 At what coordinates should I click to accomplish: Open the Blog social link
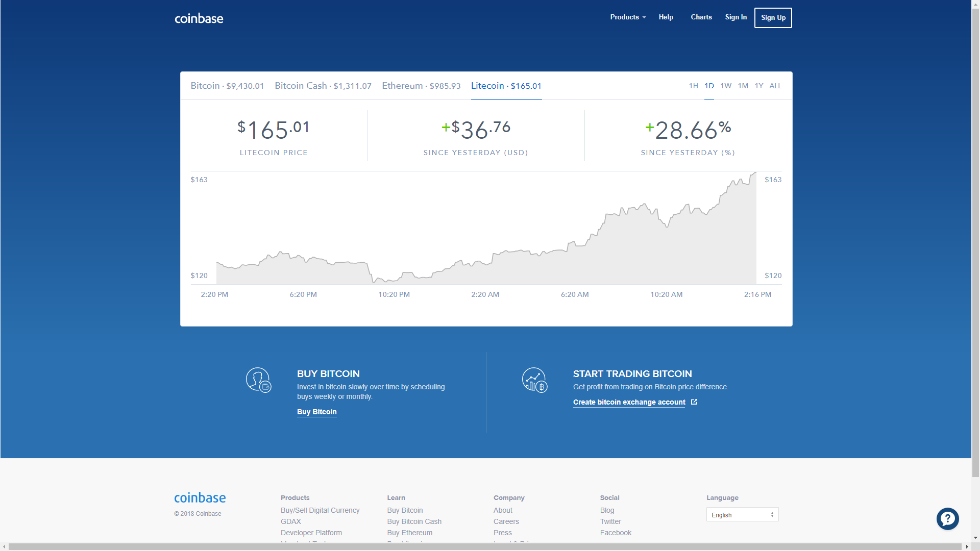(x=607, y=510)
